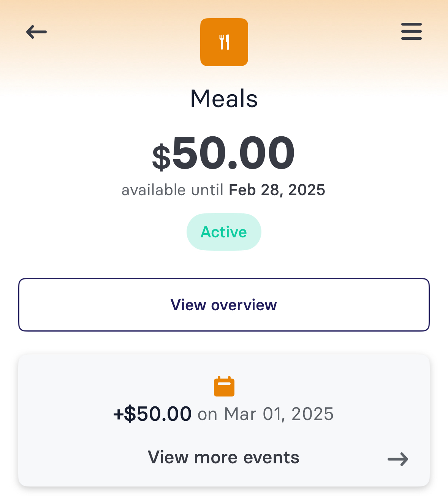Image resolution: width=448 pixels, height=496 pixels.
Task: Click the View overview button
Action: tap(224, 305)
